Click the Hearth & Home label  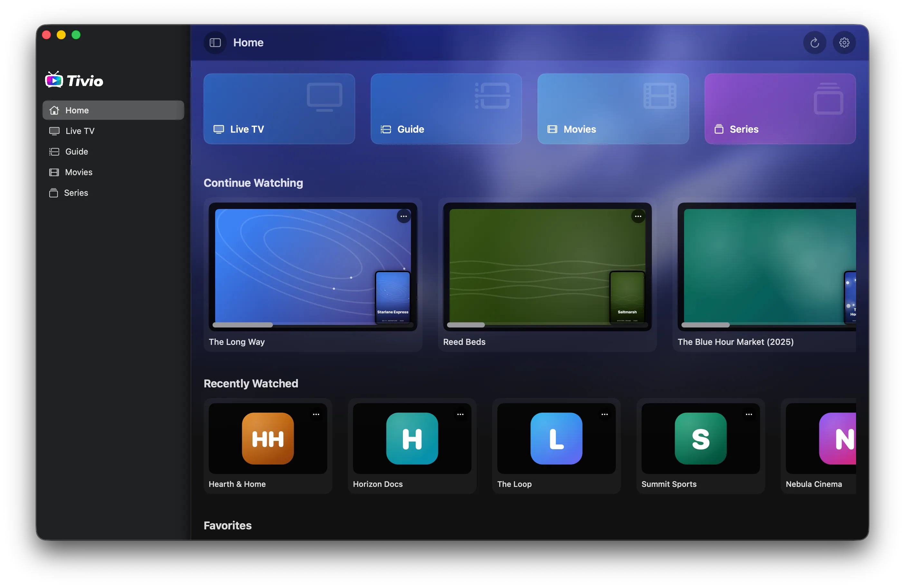pyautogui.click(x=237, y=484)
